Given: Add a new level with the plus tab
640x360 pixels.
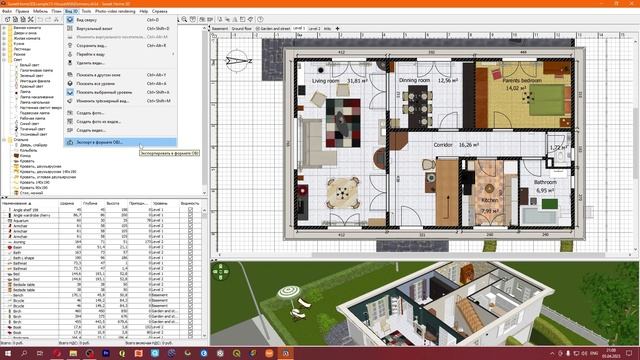Looking at the screenshot, I should coord(337,29).
